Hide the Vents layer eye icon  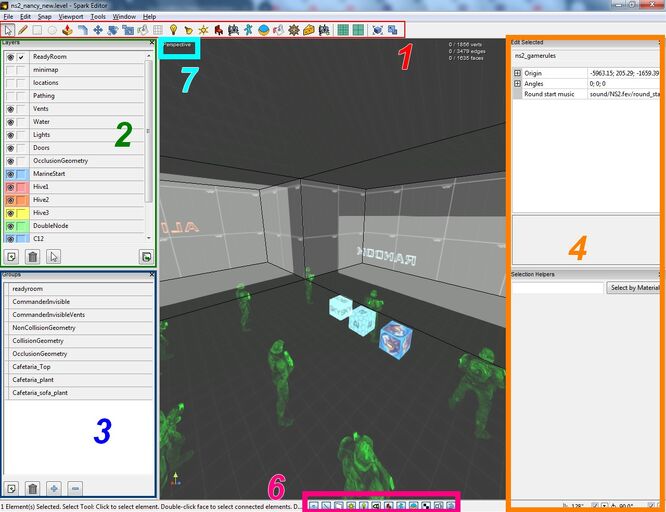tap(10, 109)
